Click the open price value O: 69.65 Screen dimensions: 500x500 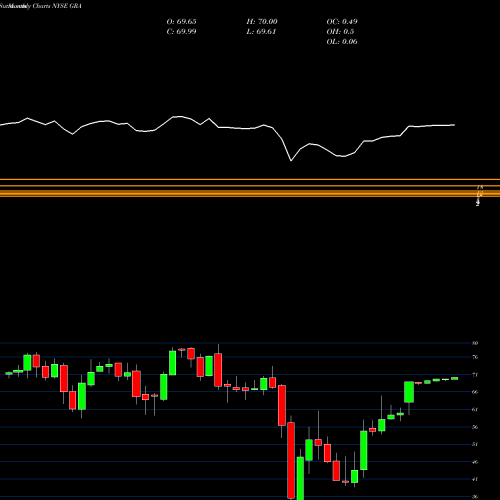(x=181, y=22)
